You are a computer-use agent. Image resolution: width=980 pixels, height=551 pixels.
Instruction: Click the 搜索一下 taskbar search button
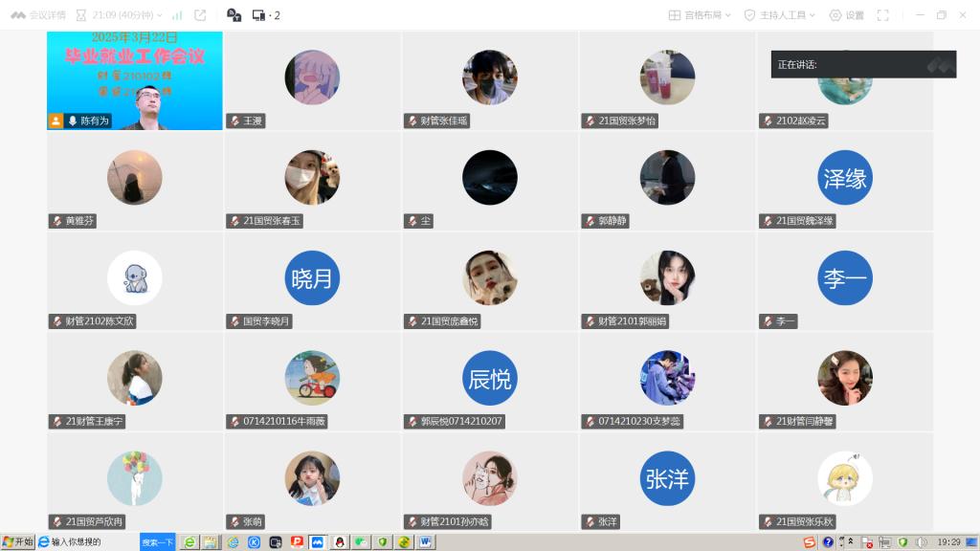pyautogui.click(x=158, y=542)
